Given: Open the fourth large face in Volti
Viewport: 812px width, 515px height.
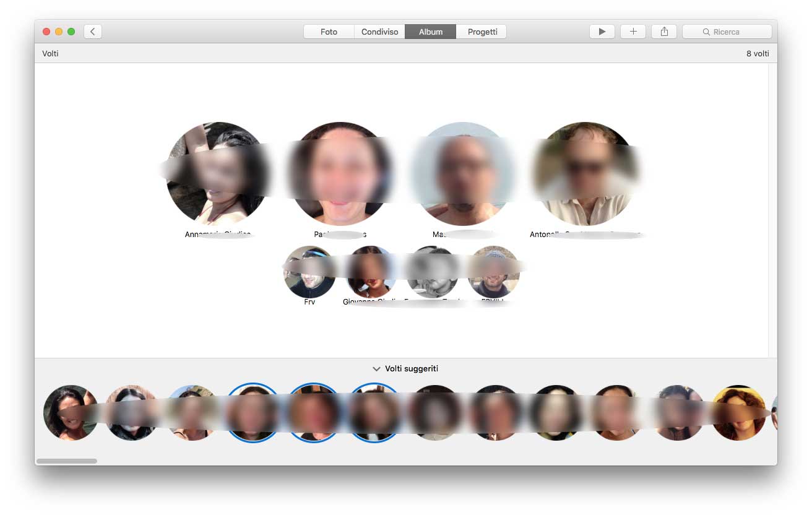Looking at the screenshot, I should point(585,173).
